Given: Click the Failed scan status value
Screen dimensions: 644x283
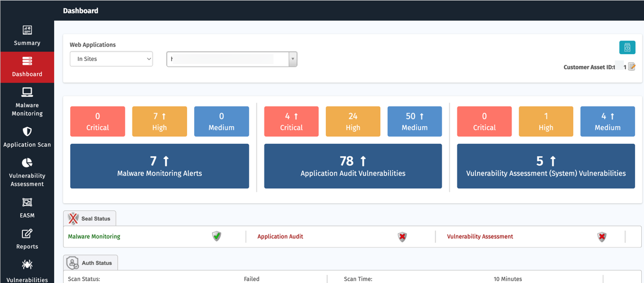Looking at the screenshot, I should tap(252, 279).
